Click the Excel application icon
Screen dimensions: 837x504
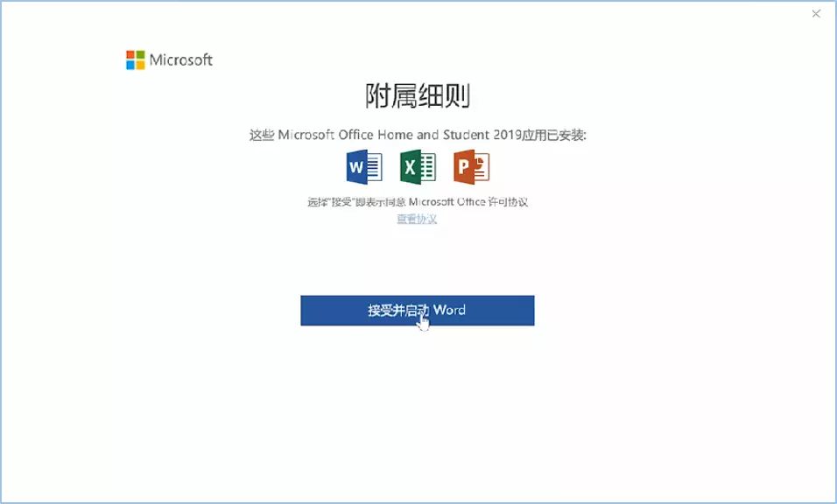(x=418, y=167)
